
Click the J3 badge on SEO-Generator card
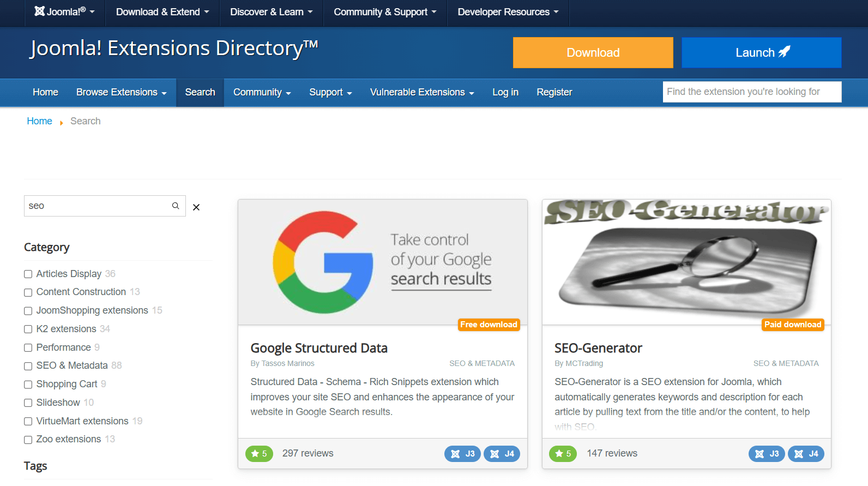point(767,454)
